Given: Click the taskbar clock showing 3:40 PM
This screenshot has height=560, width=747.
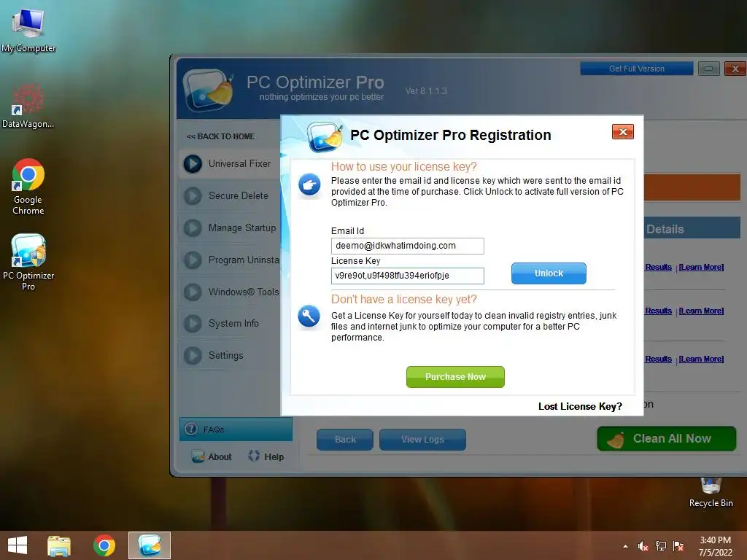Looking at the screenshot, I should tap(715, 546).
